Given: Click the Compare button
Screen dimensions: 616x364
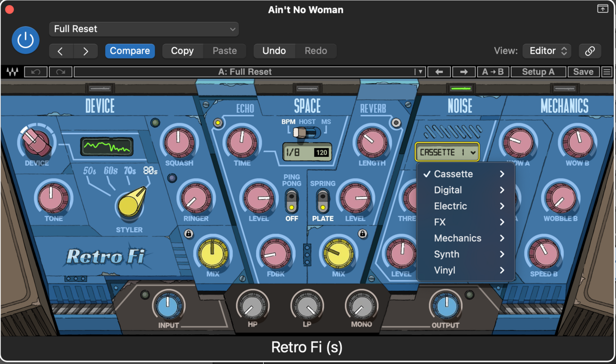Looking at the screenshot, I should (x=130, y=51).
